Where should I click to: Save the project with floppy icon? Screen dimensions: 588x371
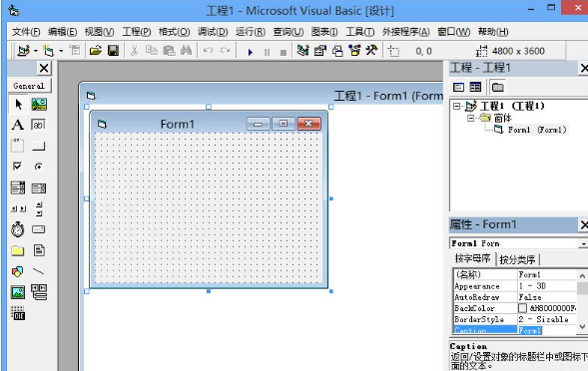(113, 50)
